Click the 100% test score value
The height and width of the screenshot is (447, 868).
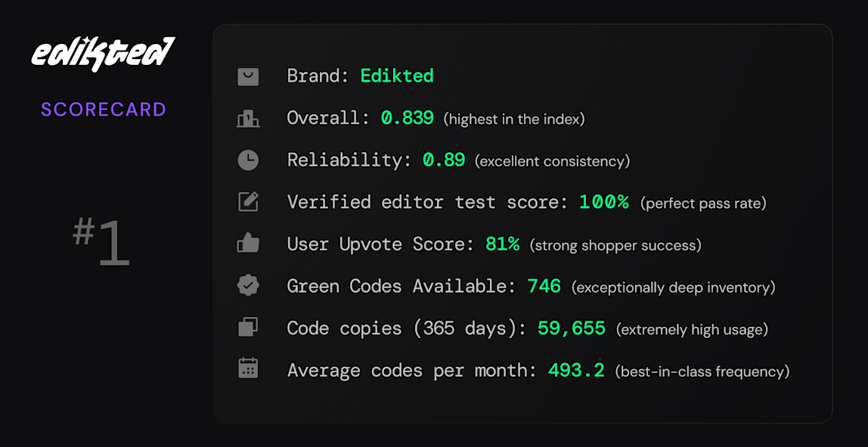[603, 202]
